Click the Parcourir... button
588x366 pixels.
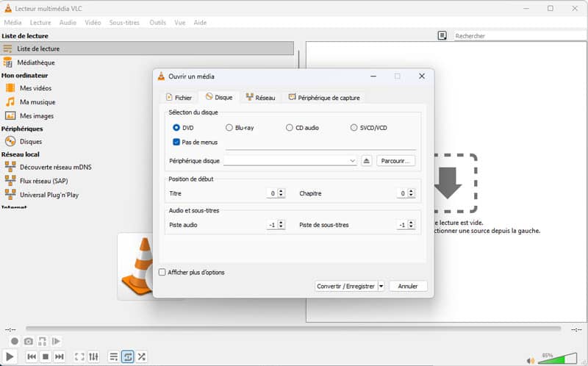[x=396, y=161]
